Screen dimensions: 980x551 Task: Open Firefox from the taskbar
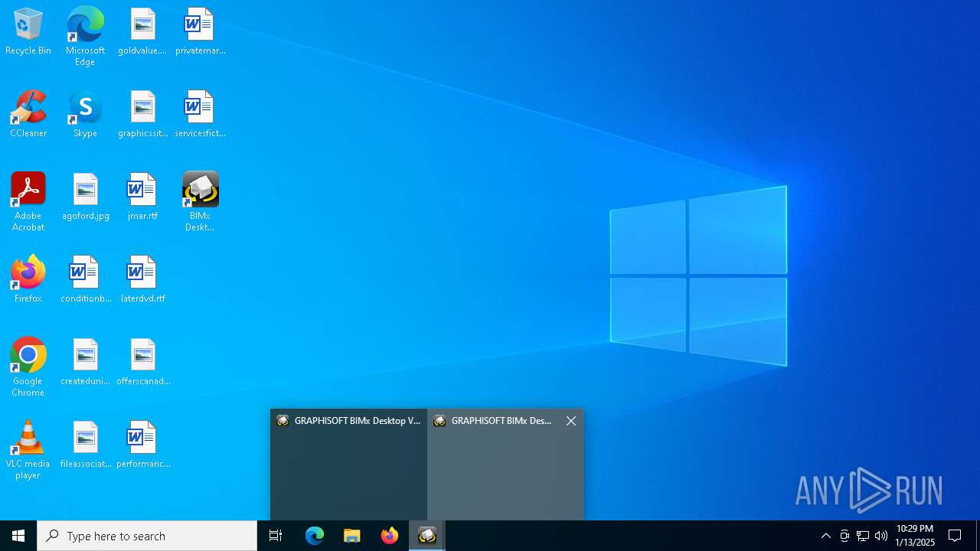(x=390, y=536)
